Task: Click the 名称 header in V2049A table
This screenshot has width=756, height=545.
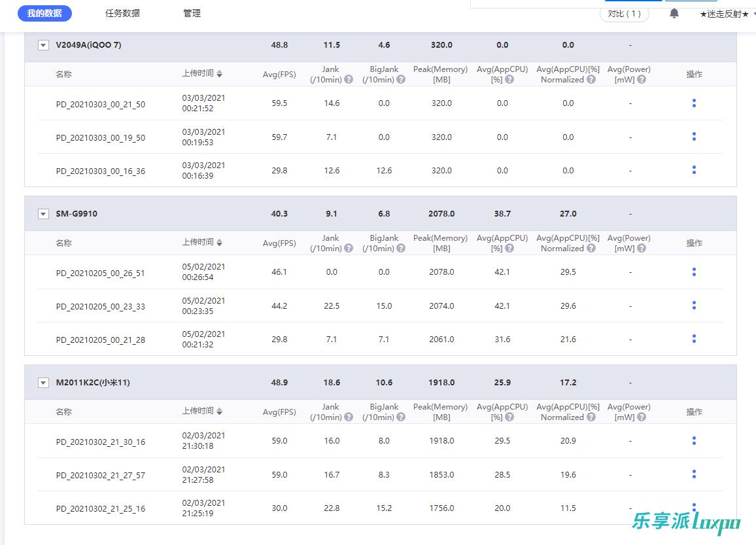Action: click(63, 75)
